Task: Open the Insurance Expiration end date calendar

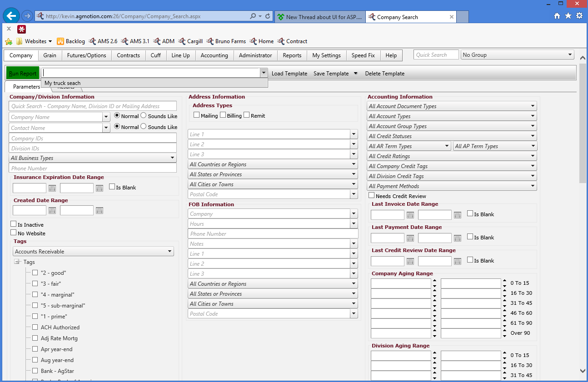Action: 100,188
